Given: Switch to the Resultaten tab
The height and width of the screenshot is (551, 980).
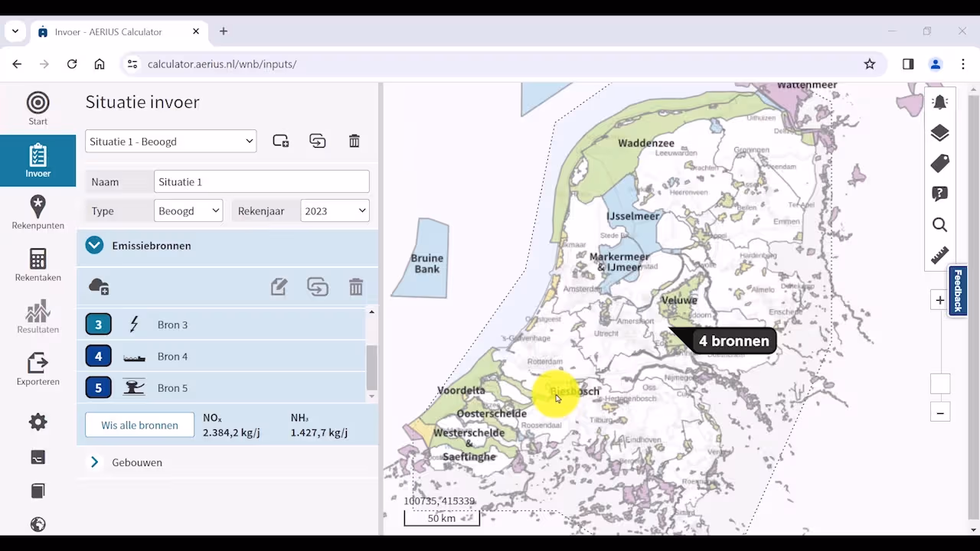Looking at the screenshot, I should click(38, 317).
